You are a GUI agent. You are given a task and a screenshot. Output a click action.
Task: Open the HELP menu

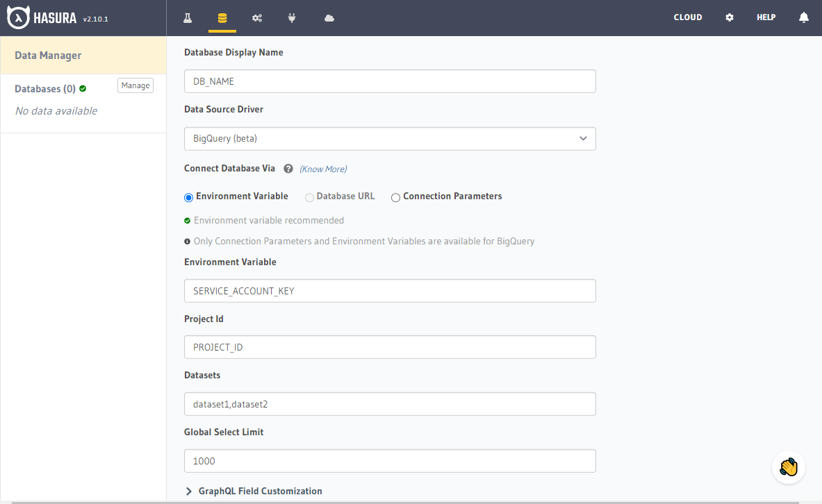coord(766,17)
